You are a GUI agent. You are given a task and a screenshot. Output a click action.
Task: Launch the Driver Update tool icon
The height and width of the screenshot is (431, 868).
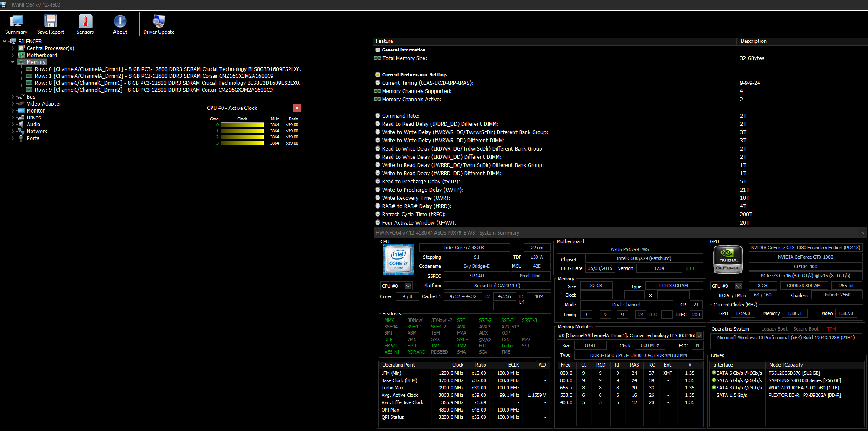point(159,21)
